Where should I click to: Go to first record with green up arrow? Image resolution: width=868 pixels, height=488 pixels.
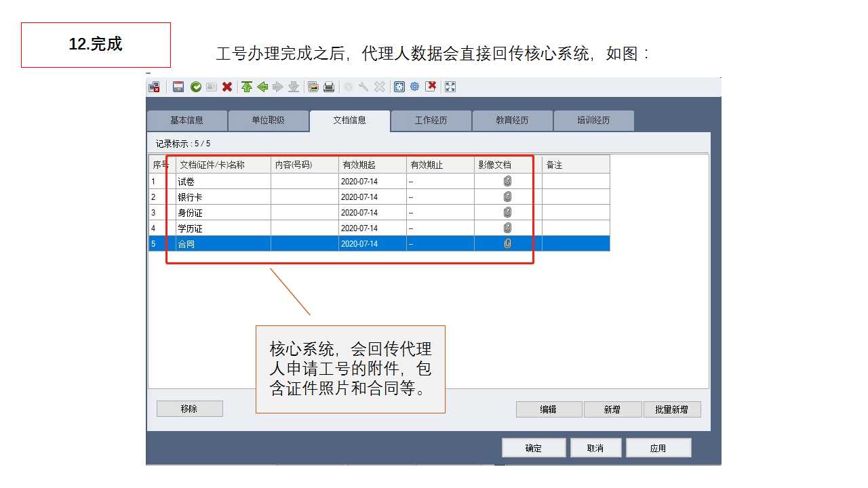(247, 87)
